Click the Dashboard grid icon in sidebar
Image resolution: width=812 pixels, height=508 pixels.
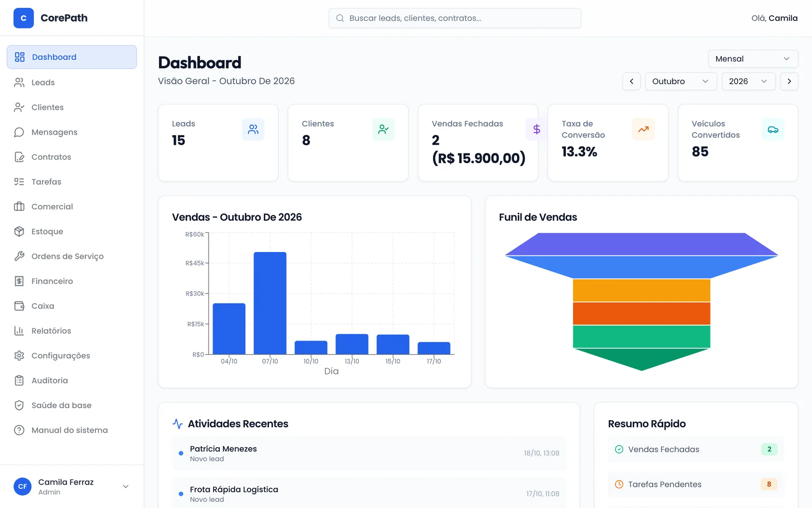pos(20,57)
